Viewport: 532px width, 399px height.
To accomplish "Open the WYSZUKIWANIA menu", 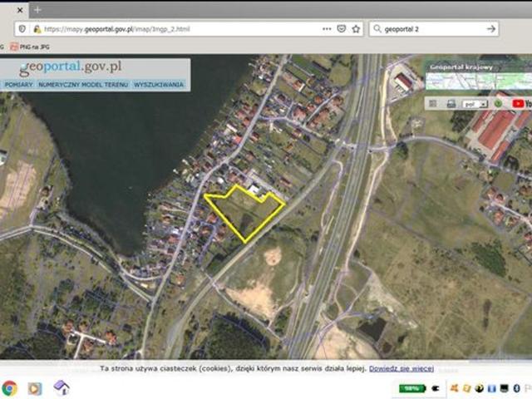I will [x=158, y=85].
